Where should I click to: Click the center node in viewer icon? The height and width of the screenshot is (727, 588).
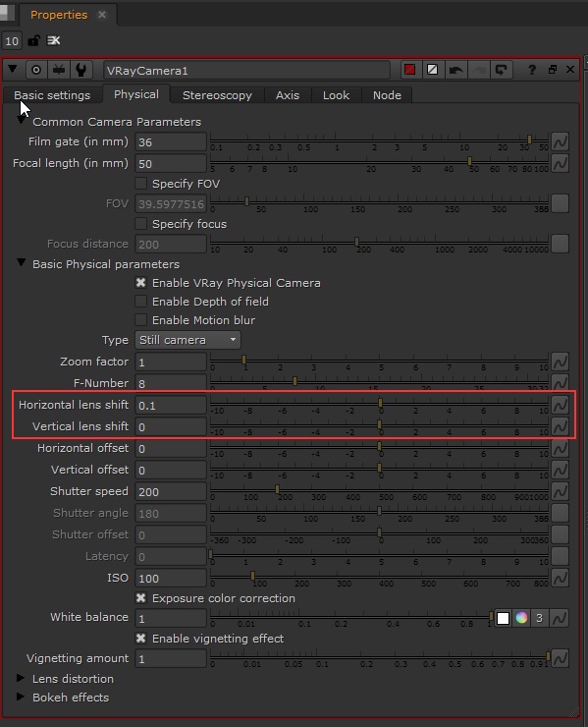pos(36,70)
